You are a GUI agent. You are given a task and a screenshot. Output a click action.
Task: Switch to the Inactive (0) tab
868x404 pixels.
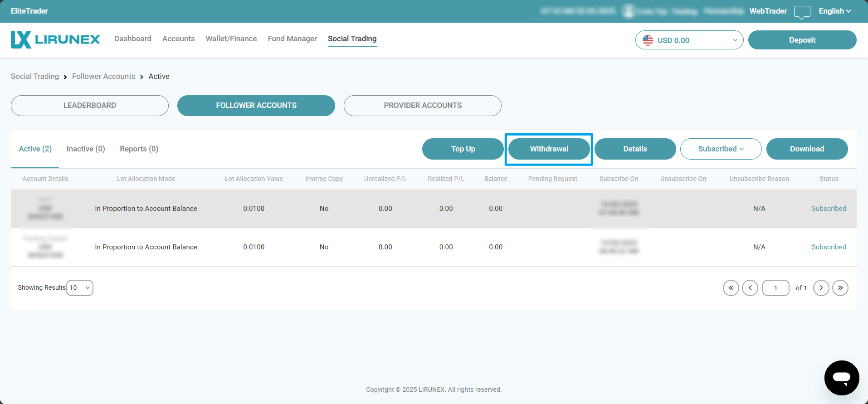[86, 149]
